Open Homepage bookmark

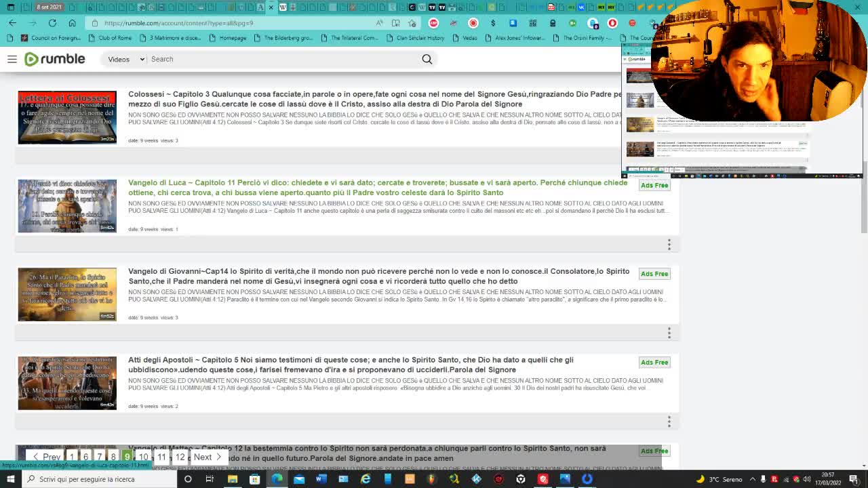tap(227, 38)
